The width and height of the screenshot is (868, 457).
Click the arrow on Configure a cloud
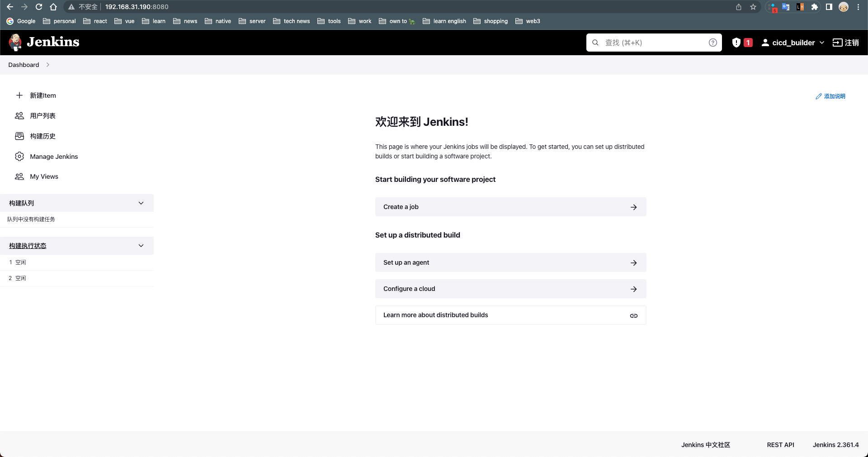[x=634, y=289]
